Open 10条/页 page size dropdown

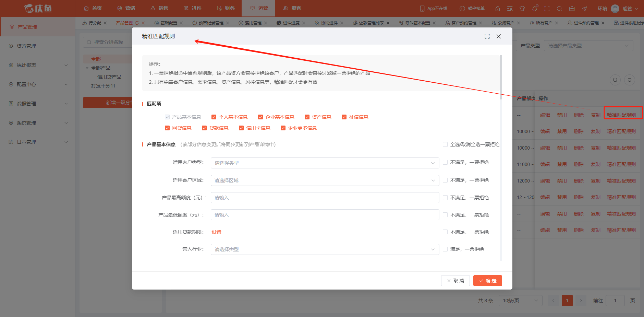click(520, 301)
